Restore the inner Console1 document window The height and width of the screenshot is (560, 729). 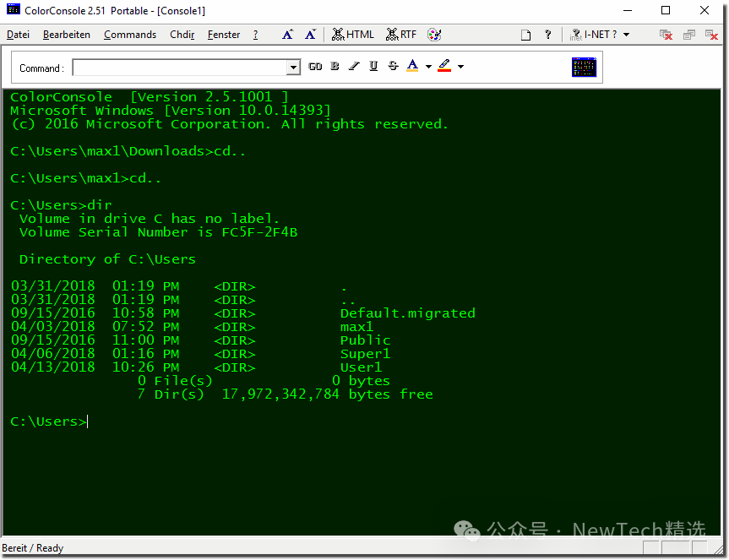point(689,35)
